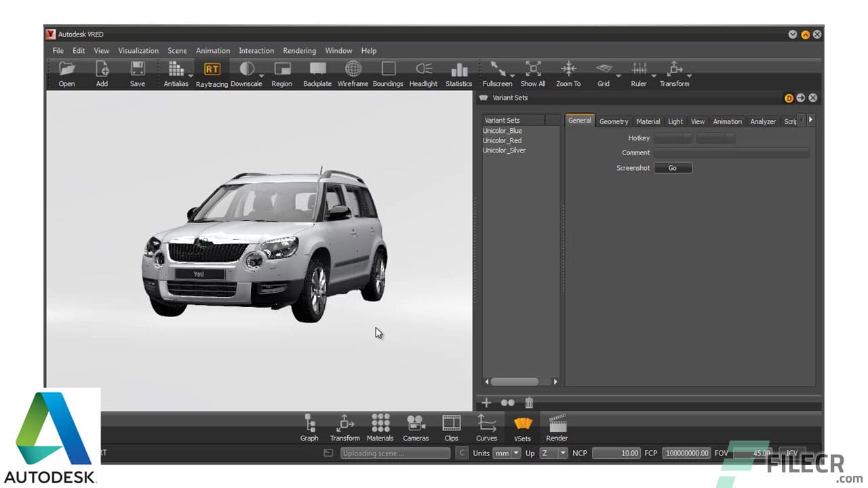Viewport: 868px width, 488px height.
Task: Enable the Raytracing toolbar icon
Action: point(212,68)
